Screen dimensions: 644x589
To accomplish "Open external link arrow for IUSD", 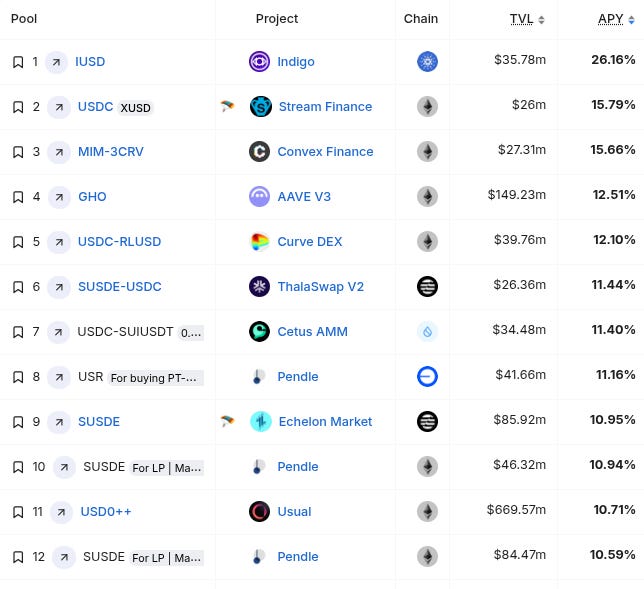I will (x=56, y=62).
